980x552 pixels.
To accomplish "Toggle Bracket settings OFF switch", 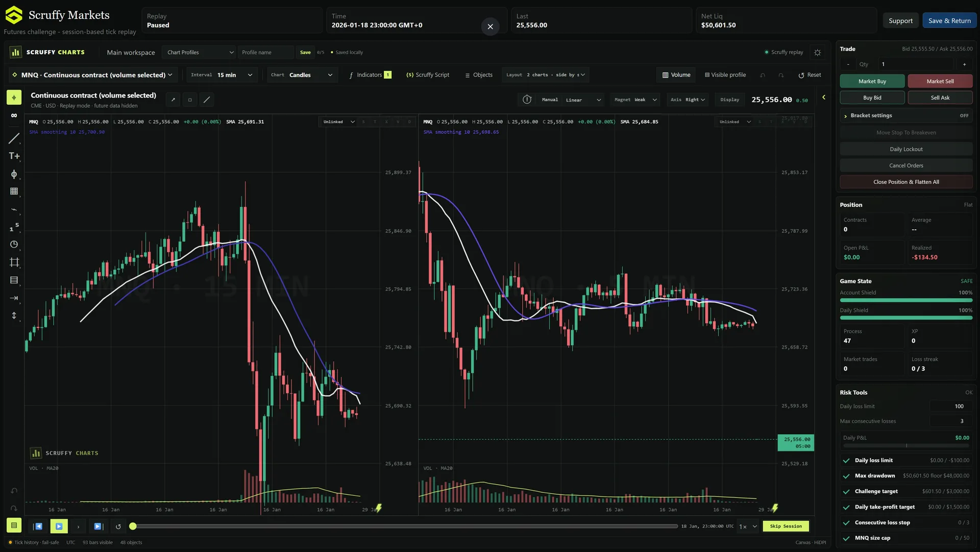I will click(x=964, y=116).
